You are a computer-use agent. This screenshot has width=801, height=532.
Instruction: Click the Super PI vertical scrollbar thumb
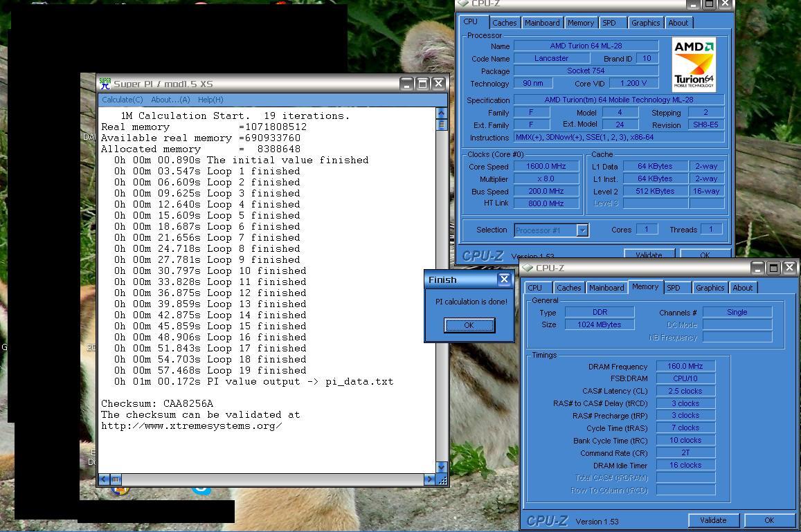pyautogui.click(x=442, y=124)
